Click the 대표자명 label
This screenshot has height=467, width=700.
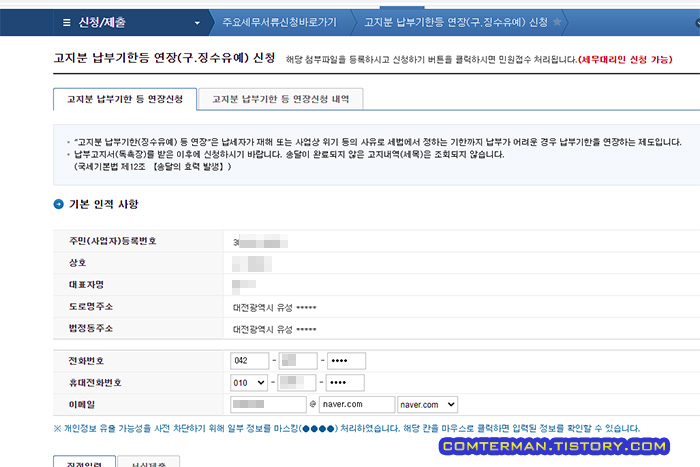(86, 285)
